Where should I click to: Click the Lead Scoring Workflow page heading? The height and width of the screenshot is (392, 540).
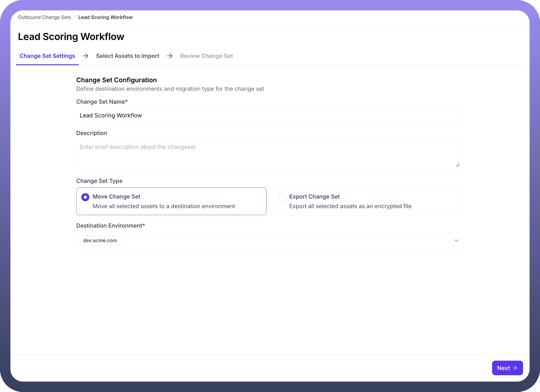tap(71, 37)
